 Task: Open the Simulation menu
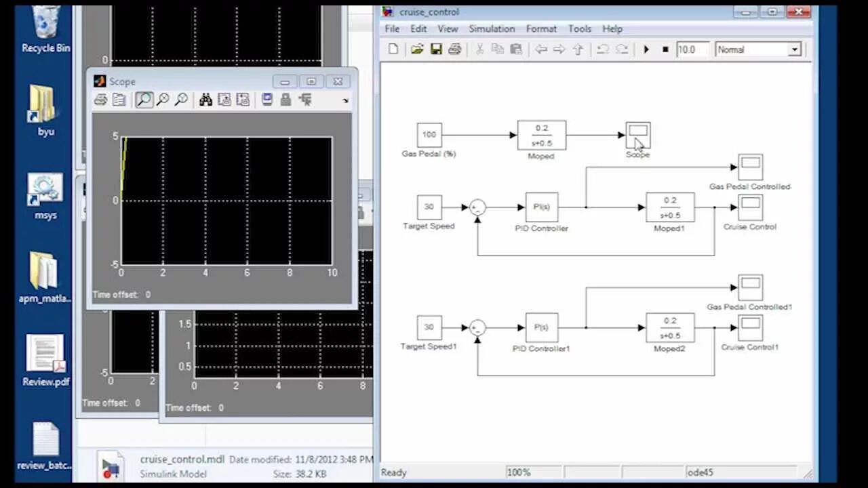pyautogui.click(x=492, y=28)
